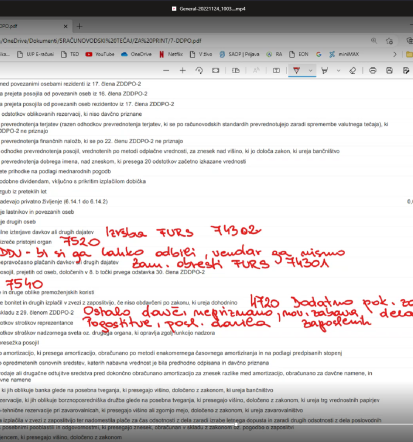Open the TED bookmark

click(70, 54)
